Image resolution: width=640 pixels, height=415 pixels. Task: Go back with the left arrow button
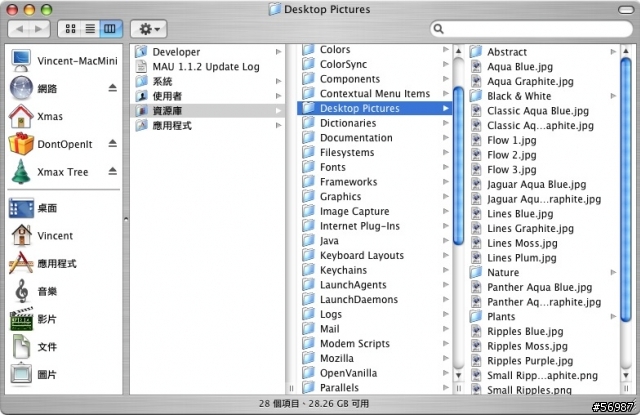coord(19,29)
